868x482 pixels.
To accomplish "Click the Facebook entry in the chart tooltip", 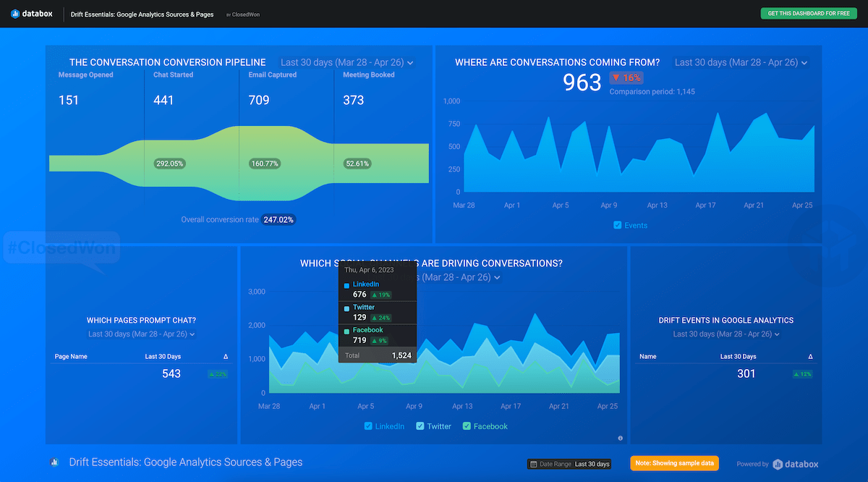I will point(378,335).
